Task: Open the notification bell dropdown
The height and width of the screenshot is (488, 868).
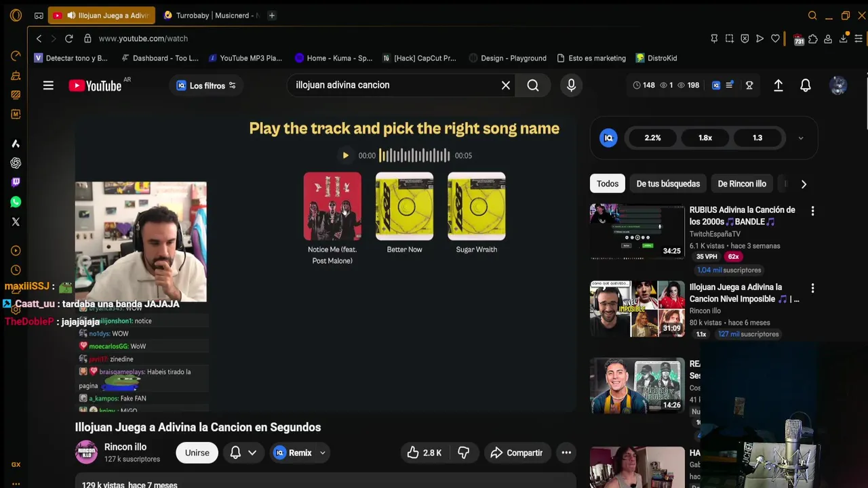Action: (243, 453)
